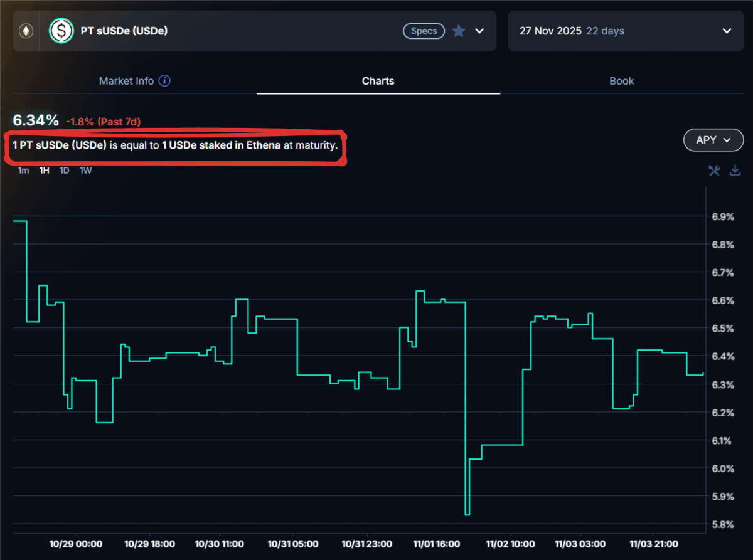Viewport: 753px width, 560px height.
Task: Click the 27 Nov 2025 maturity date
Action: click(x=550, y=31)
